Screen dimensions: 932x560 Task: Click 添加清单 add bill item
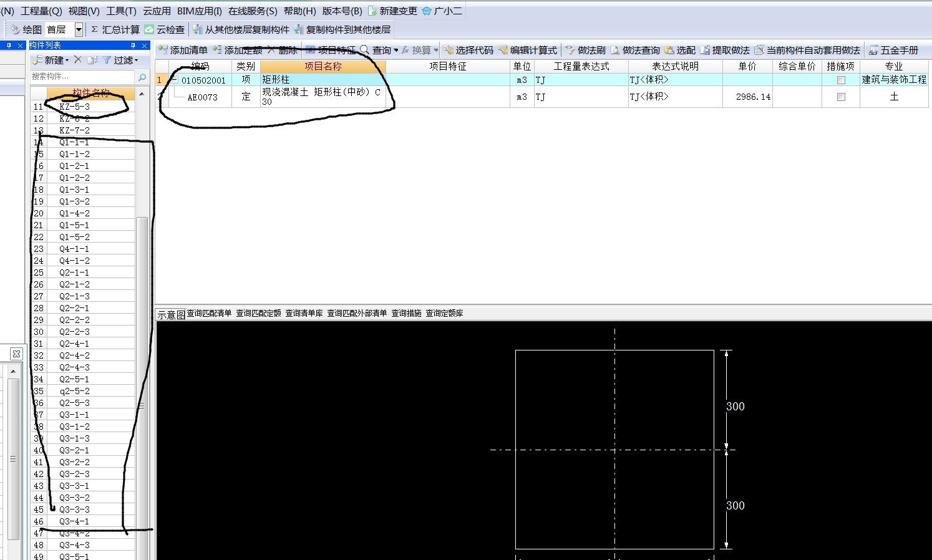click(183, 50)
